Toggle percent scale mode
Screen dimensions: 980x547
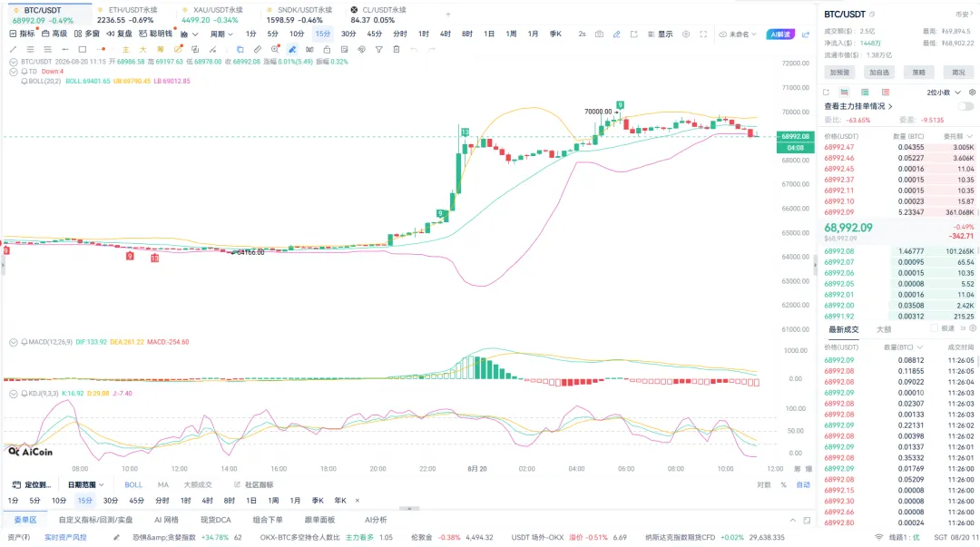click(783, 485)
